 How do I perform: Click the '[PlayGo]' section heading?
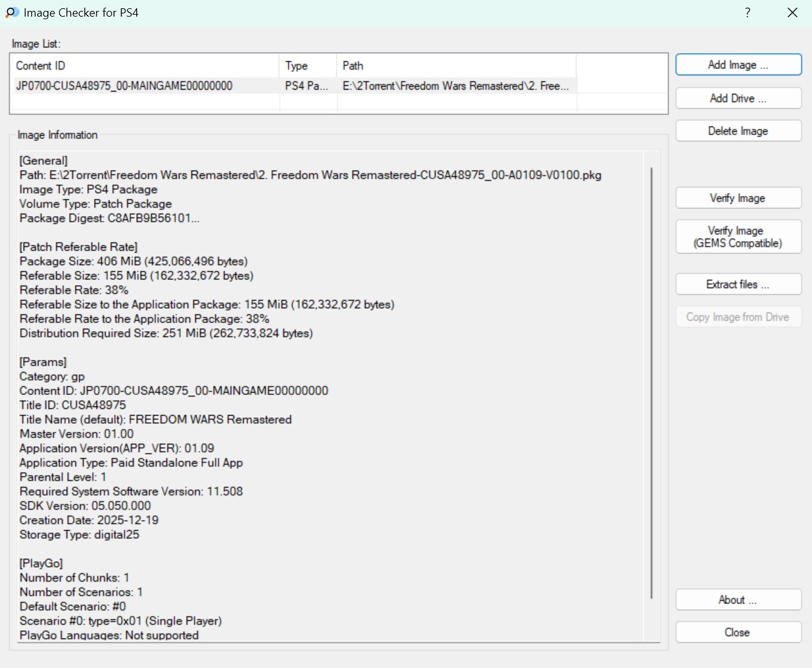(x=41, y=563)
